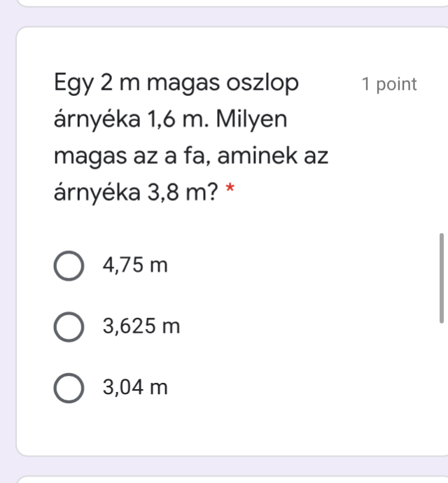Click the "4,75 m" answer label text
448x483 pixels.
tap(135, 265)
